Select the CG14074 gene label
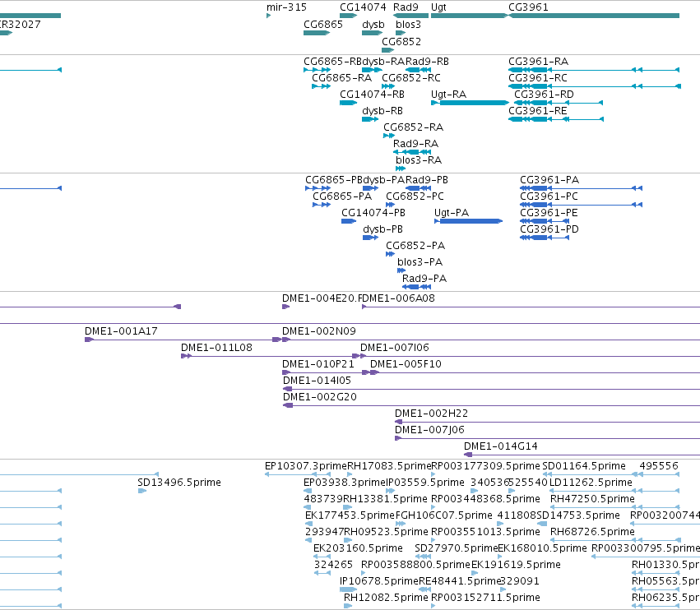 click(363, 7)
